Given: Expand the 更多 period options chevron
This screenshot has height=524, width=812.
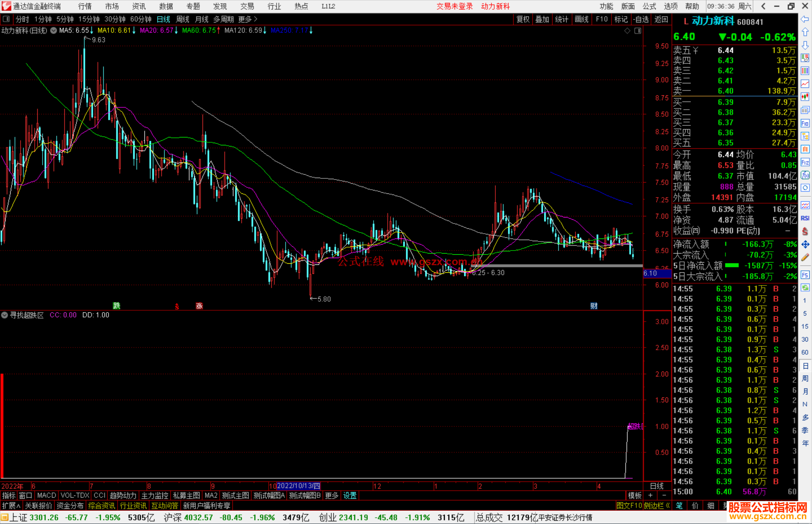Looking at the screenshot, I should pos(256,19).
